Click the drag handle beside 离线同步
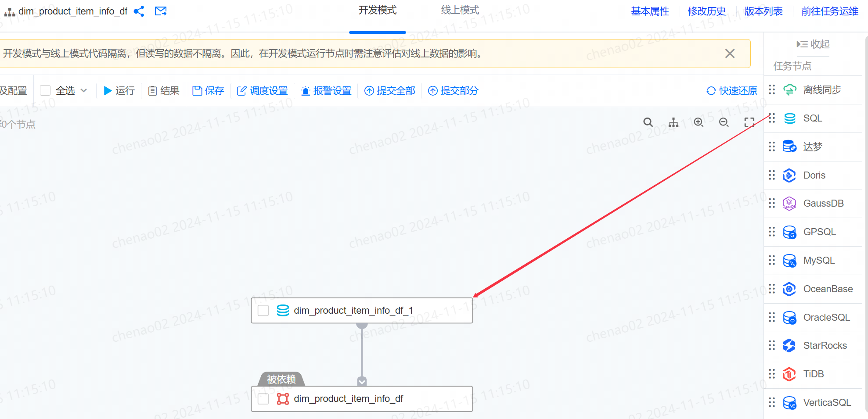Viewport: 868px width, 419px height. click(x=772, y=90)
